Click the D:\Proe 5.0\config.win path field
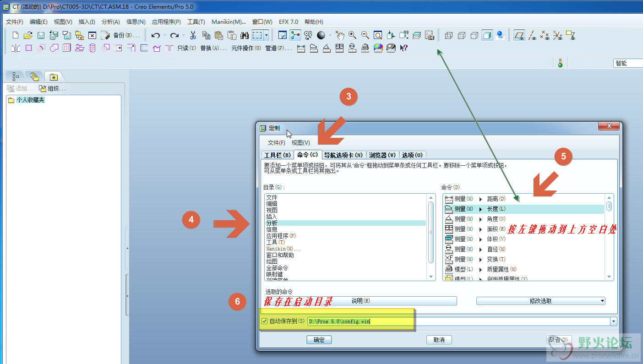Screen dimensions: 643x364 tap(458, 321)
